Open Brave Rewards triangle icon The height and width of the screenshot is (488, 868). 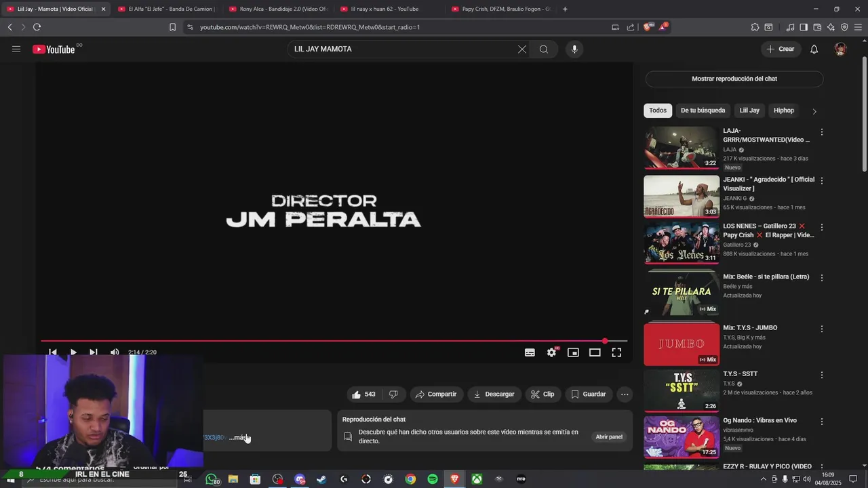663,27
